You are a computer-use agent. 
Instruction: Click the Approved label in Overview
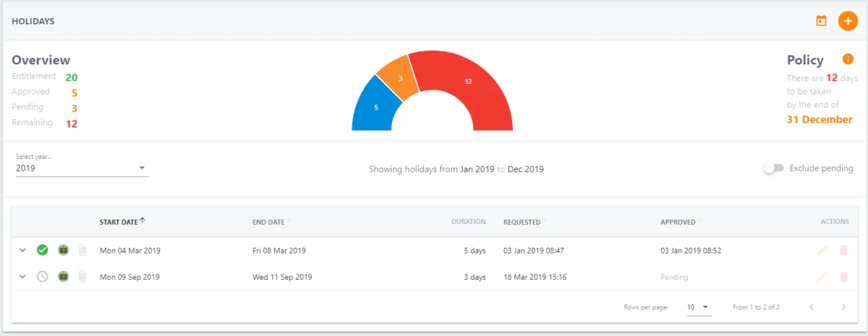(30, 92)
